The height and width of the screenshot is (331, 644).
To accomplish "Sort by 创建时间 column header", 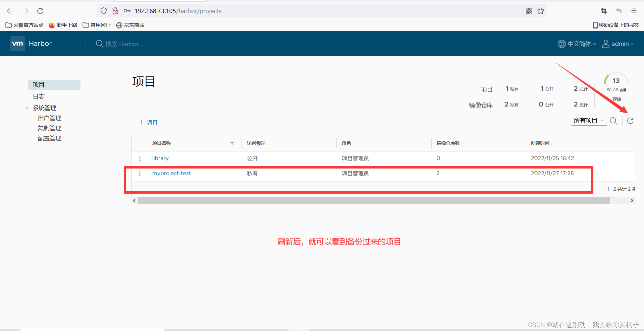I will pyautogui.click(x=540, y=143).
